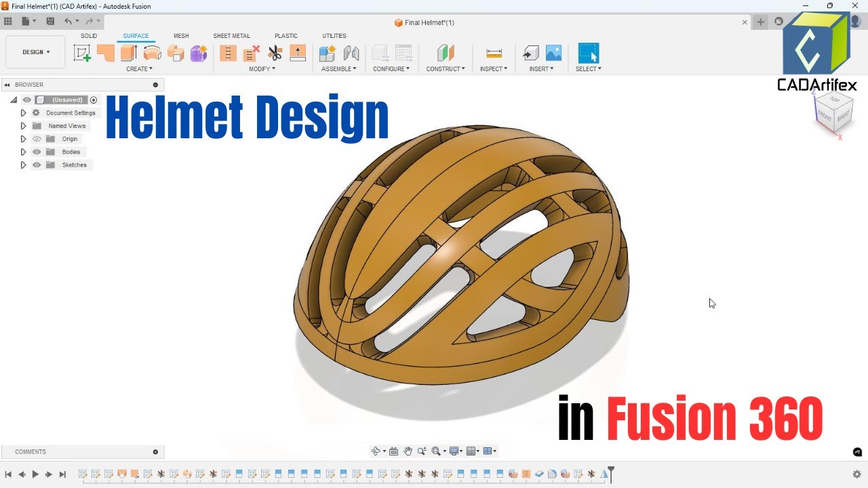Switch to the SOLID tab

click(89, 36)
